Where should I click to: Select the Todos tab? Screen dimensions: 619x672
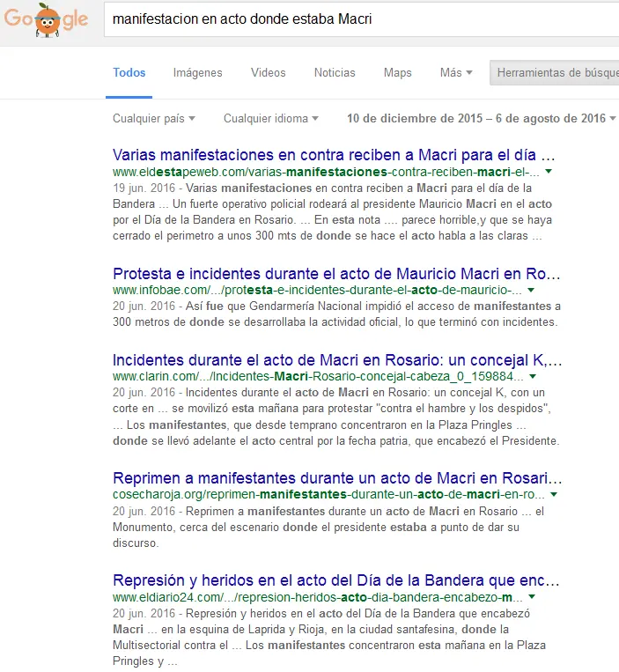[129, 73]
